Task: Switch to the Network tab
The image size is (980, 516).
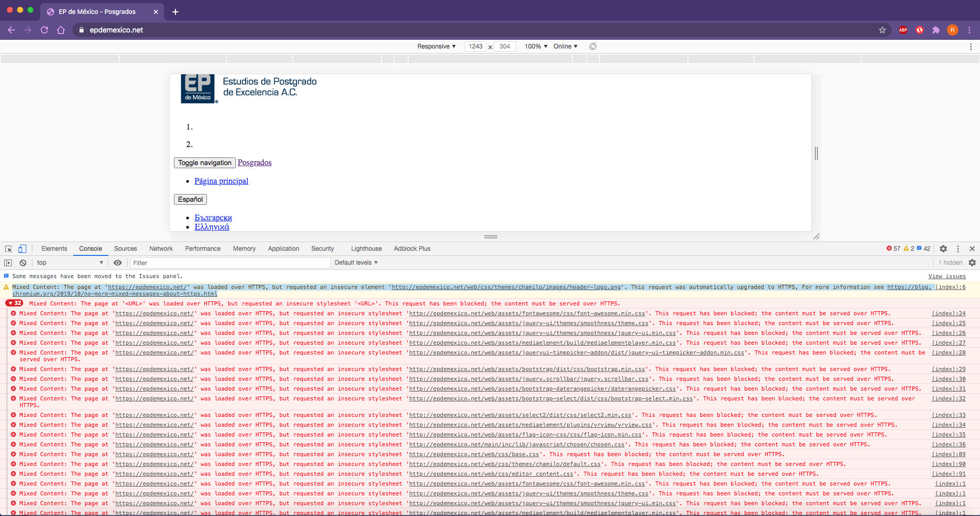Action: point(160,248)
